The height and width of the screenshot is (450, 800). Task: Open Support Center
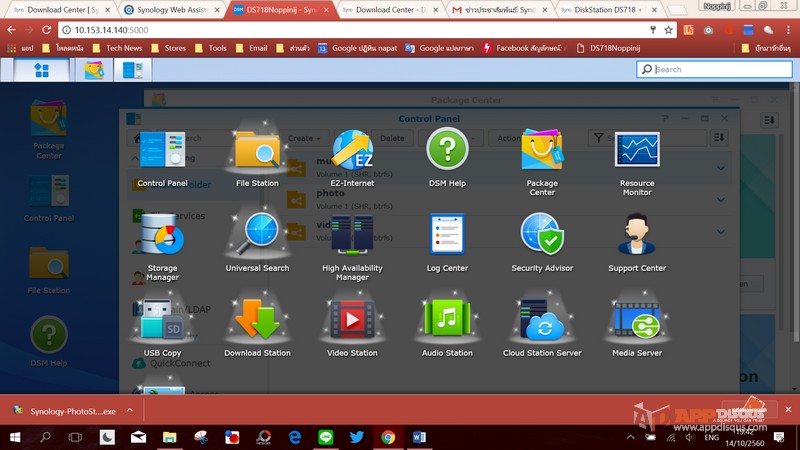point(637,243)
